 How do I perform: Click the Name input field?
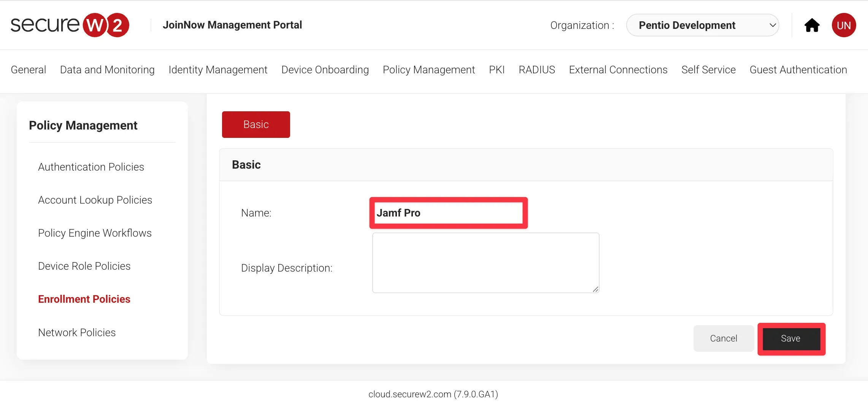tap(448, 213)
